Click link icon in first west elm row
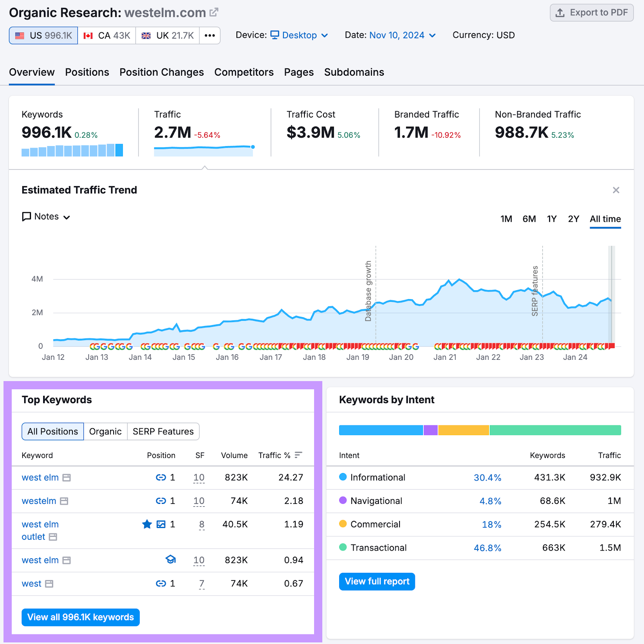644x644 pixels. (x=161, y=477)
